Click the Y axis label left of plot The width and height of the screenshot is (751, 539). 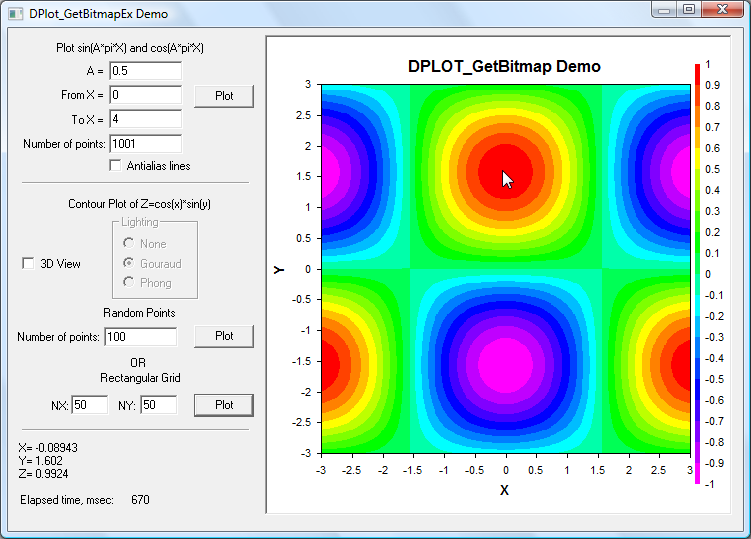pos(279,270)
